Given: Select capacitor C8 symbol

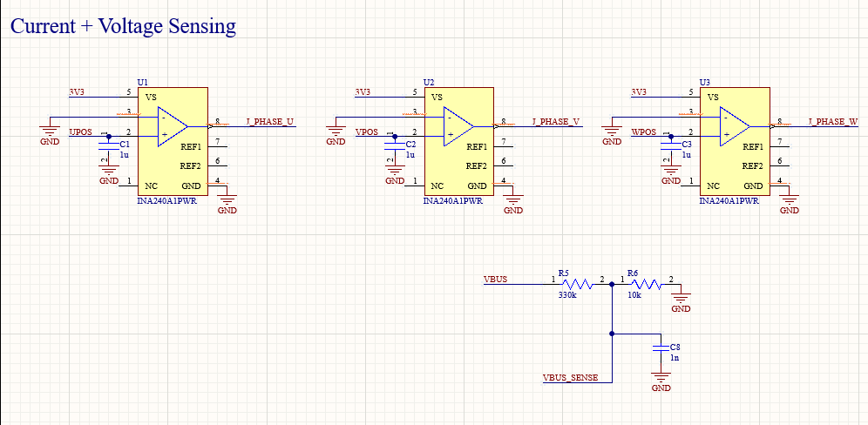Looking at the screenshot, I should pos(661,348).
